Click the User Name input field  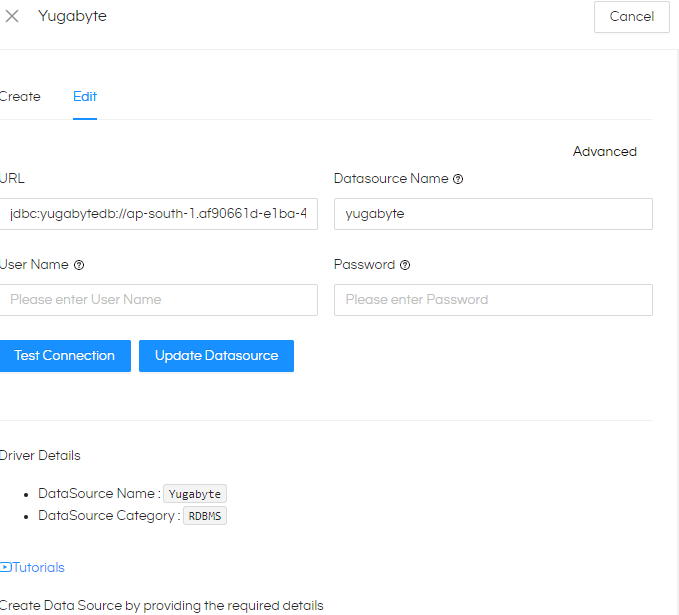(x=158, y=300)
